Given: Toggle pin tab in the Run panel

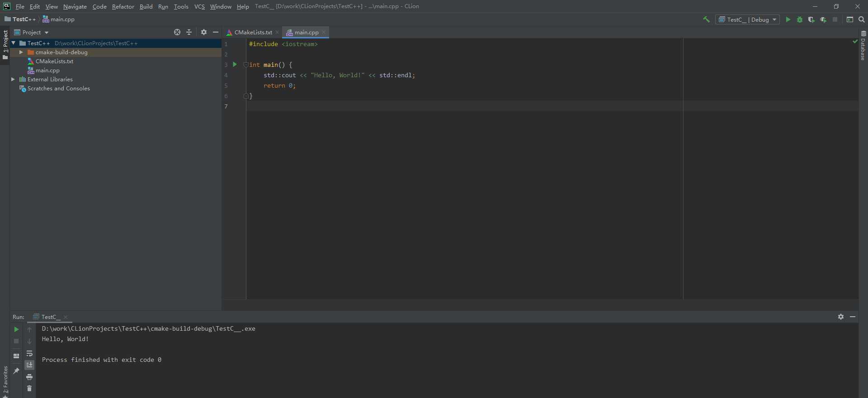Looking at the screenshot, I should (16, 371).
